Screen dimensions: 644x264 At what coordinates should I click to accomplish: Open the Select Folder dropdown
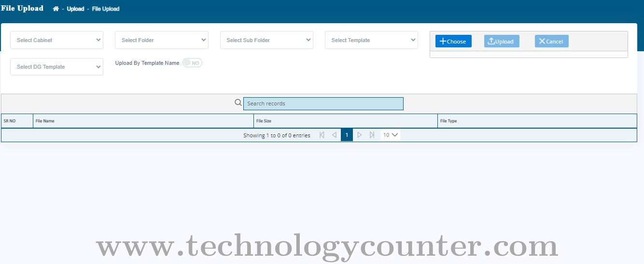pos(162,40)
